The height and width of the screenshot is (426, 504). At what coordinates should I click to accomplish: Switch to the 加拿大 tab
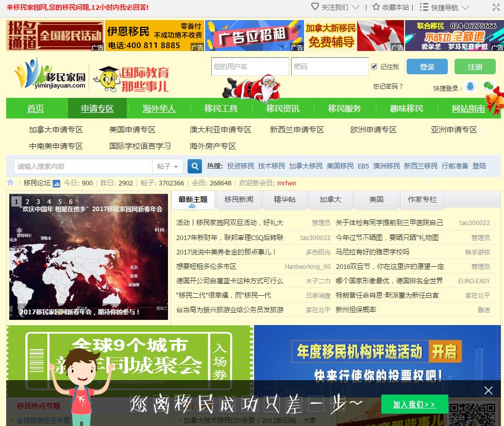(330, 200)
